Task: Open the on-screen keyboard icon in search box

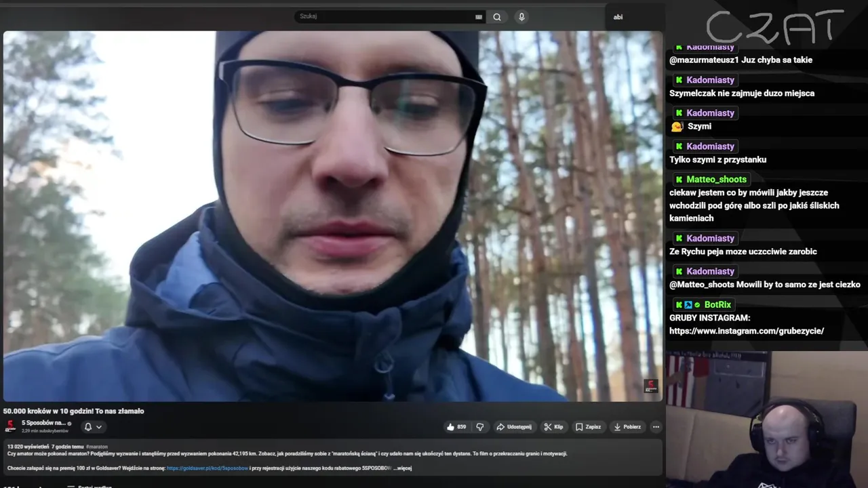Action: pyautogui.click(x=479, y=17)
